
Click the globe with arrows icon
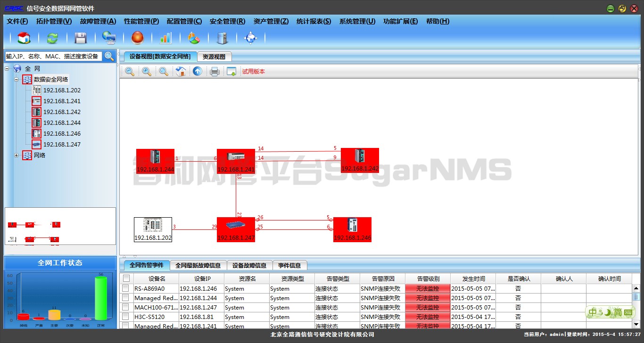[x=250, y=38]
